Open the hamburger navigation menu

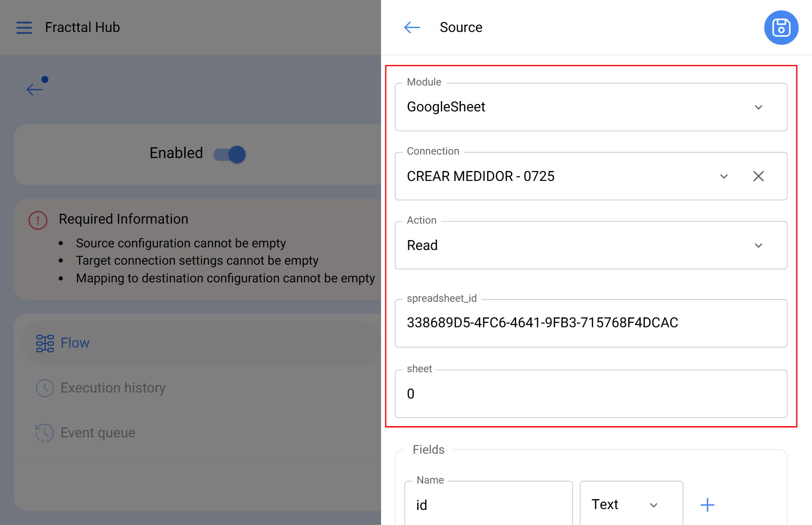(x=24, y=28)
